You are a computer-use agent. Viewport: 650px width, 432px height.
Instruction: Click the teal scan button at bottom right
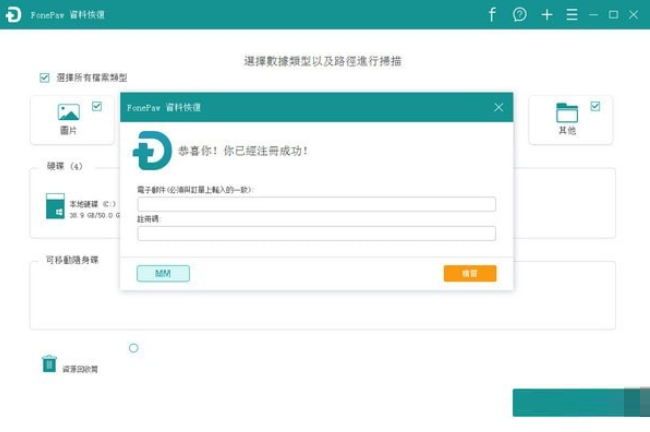coord(581,403)
